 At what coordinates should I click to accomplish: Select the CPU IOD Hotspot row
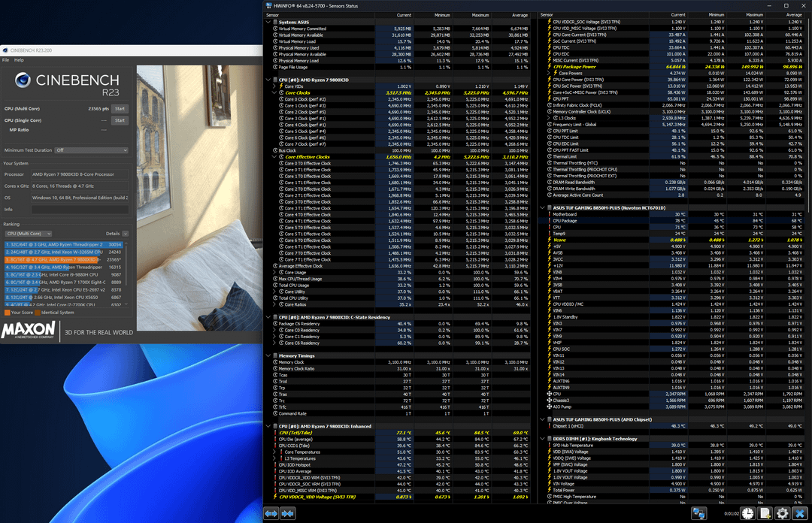tap(398, 465)
